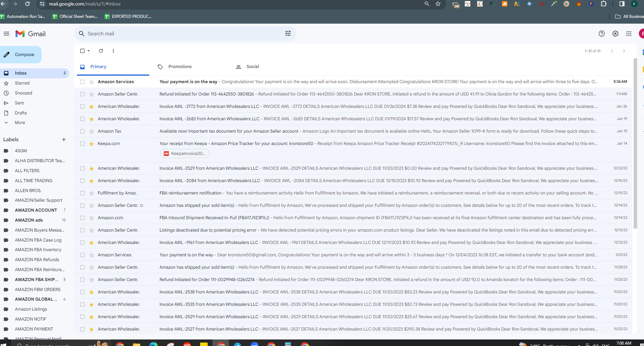The height and width of the screenshot is (346, 644).
Task: Expand the More sidebar section
Action: coord(20,123)
